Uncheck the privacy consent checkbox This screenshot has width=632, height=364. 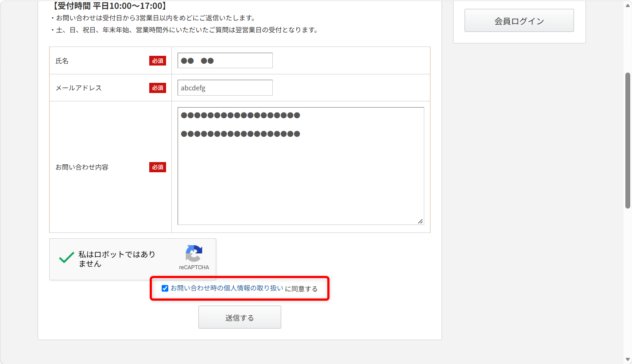165,288
